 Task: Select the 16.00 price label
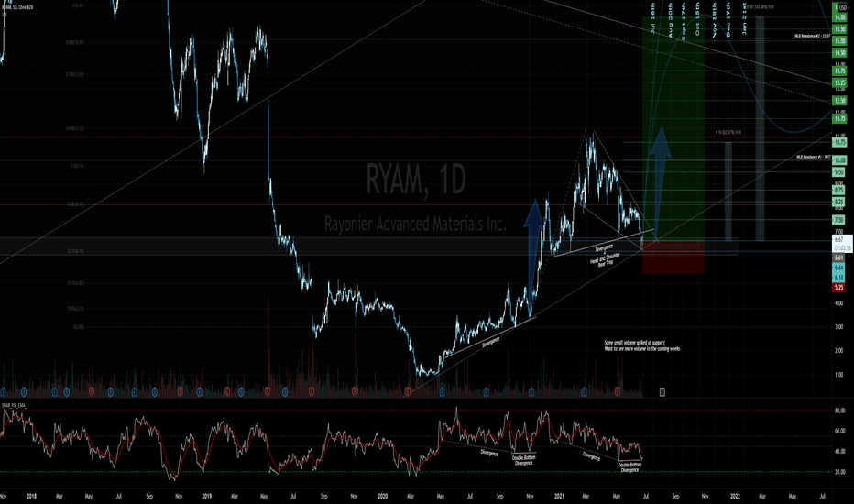[x=838, y=17]
